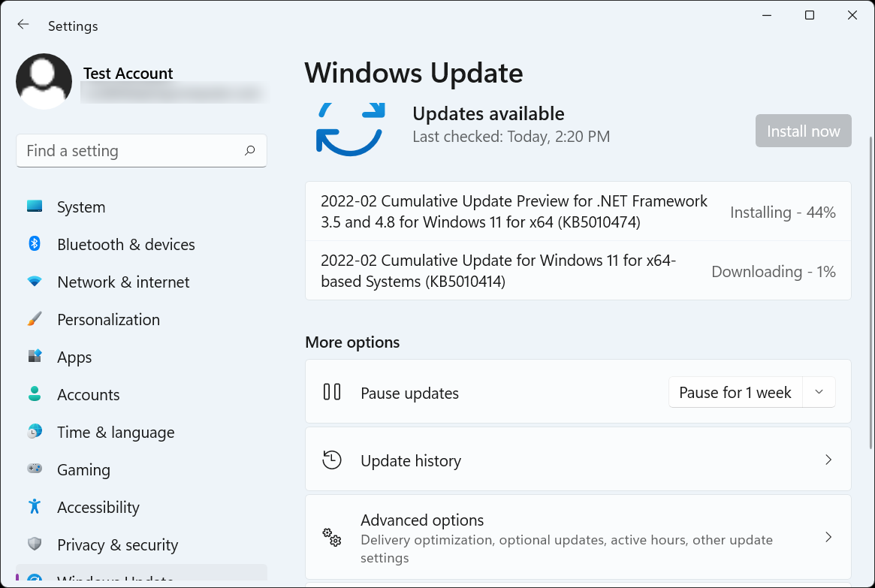The height and width of the screenshot is (588, 875).
Task: Click the Personalization paintbrush icon
Action: coord(35,319)
